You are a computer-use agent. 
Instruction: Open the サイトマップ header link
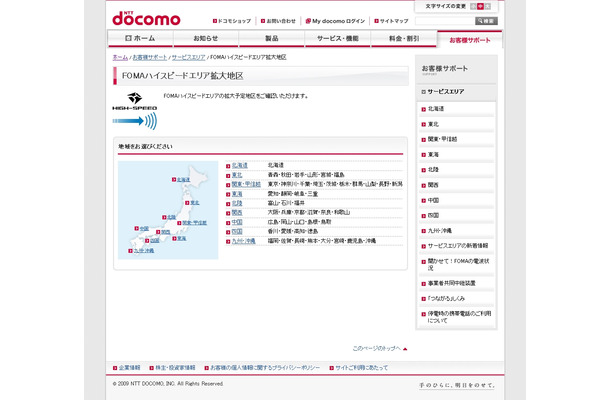391,21
